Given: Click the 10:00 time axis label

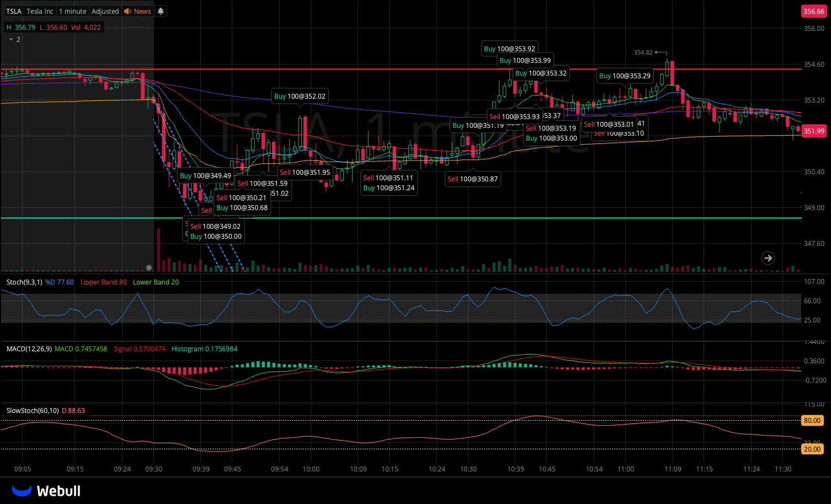Looking at the screenshot, I should (x=311, y=469).
